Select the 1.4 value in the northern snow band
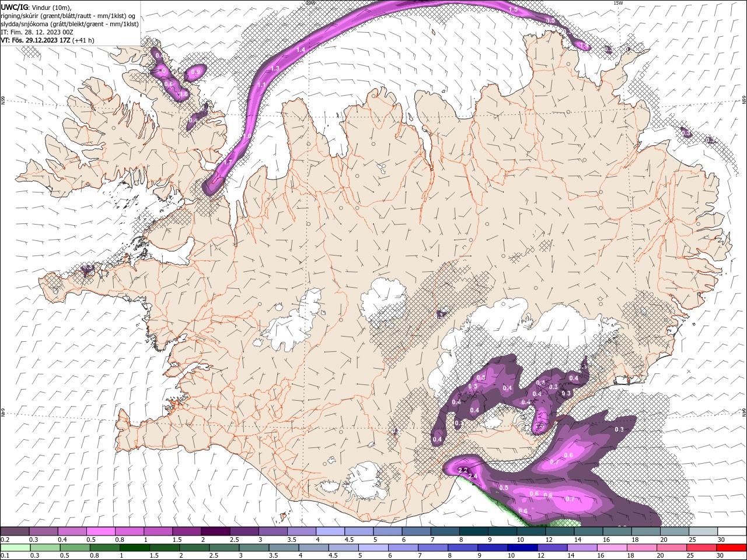The width and height of the screenshot is (747, 560). (x=301, y=50)
